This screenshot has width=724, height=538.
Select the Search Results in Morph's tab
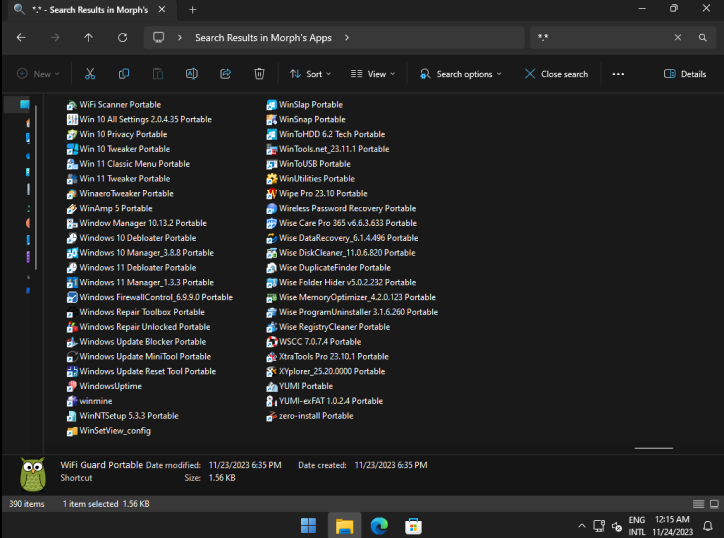click(x=90, y=10)
